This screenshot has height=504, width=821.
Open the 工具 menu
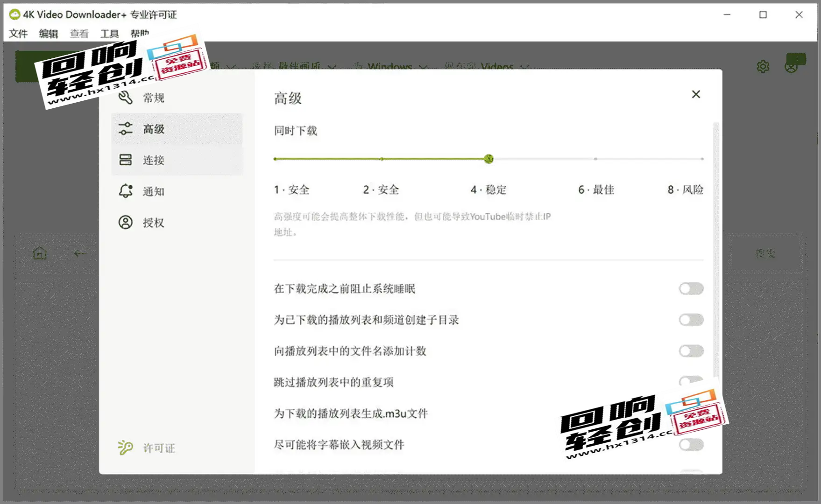(x=109, y=34)
